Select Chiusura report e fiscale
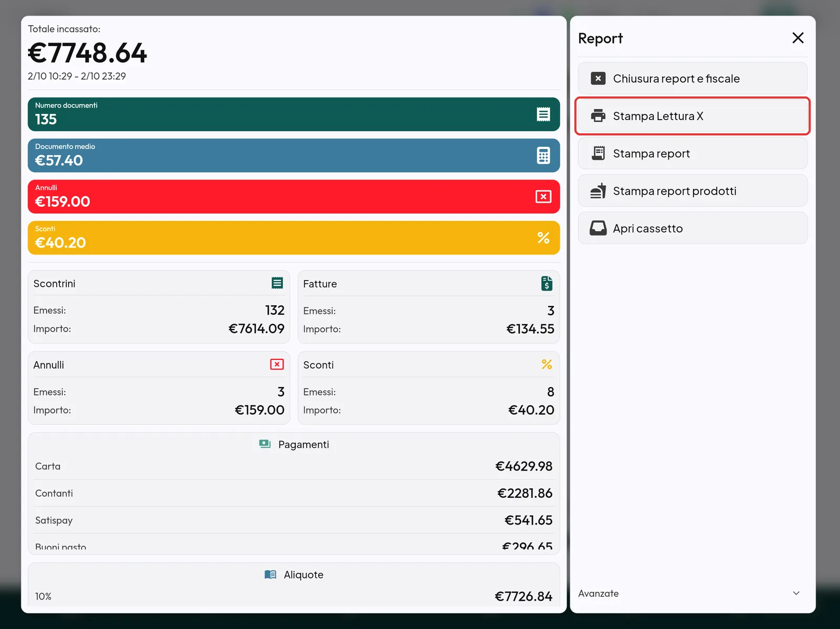The image size is (840, 629). coord(692,78)
